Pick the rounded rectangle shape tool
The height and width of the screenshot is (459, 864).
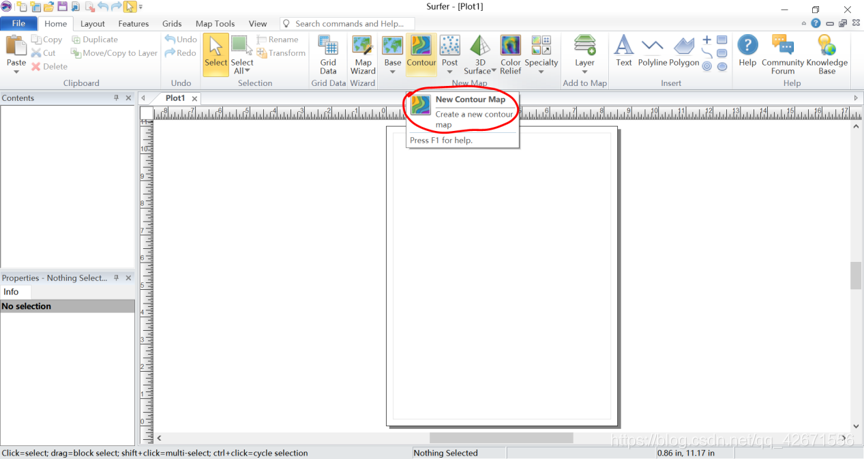point(722,53)
